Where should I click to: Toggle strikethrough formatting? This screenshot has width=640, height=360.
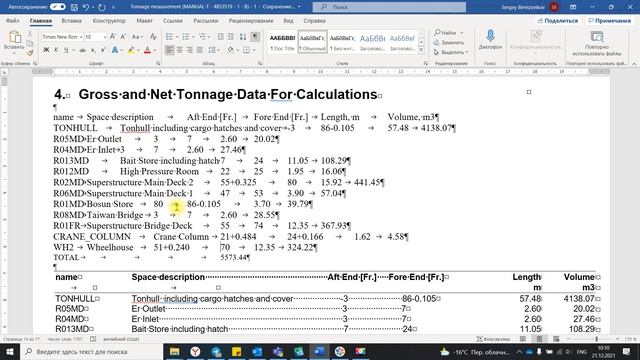coord(82,50)
